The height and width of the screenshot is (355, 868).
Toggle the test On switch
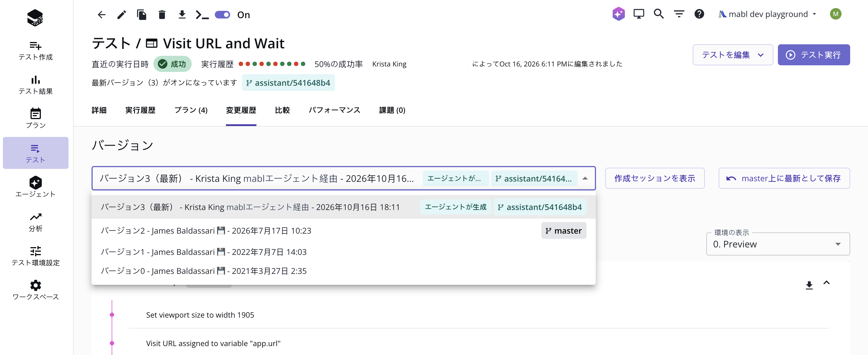pyautogui.click(x=222, y=14)
